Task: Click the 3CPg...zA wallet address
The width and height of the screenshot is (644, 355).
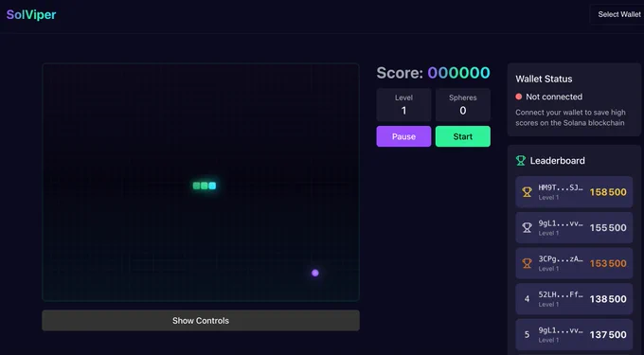Action: click(x=561, y=259)
